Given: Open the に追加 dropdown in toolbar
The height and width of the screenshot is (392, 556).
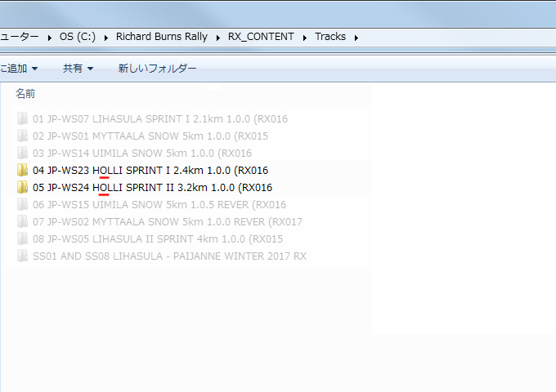Looking at the screenshot, I should click(x=19, y=69).
